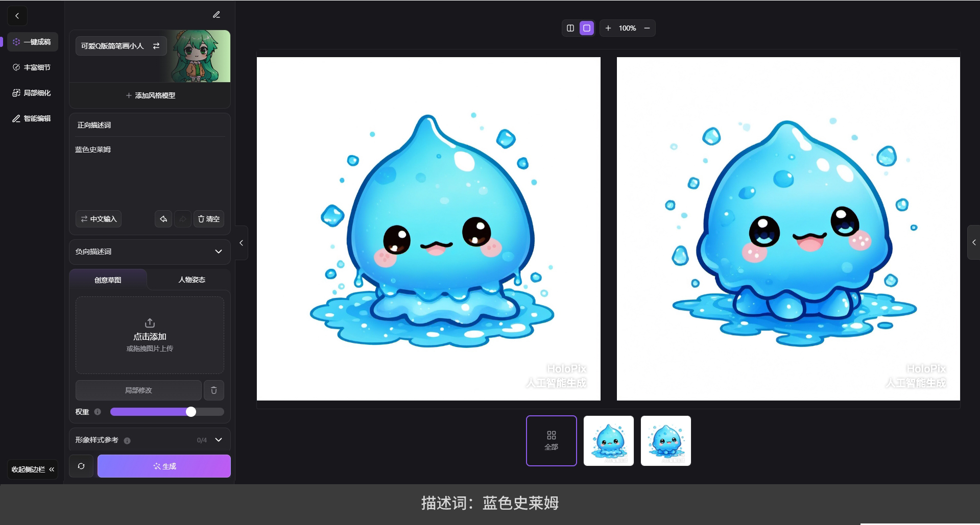Screen dimensions: 980x525
Task: Click the refresh icon left of 生成
Action: click(81, 466)
